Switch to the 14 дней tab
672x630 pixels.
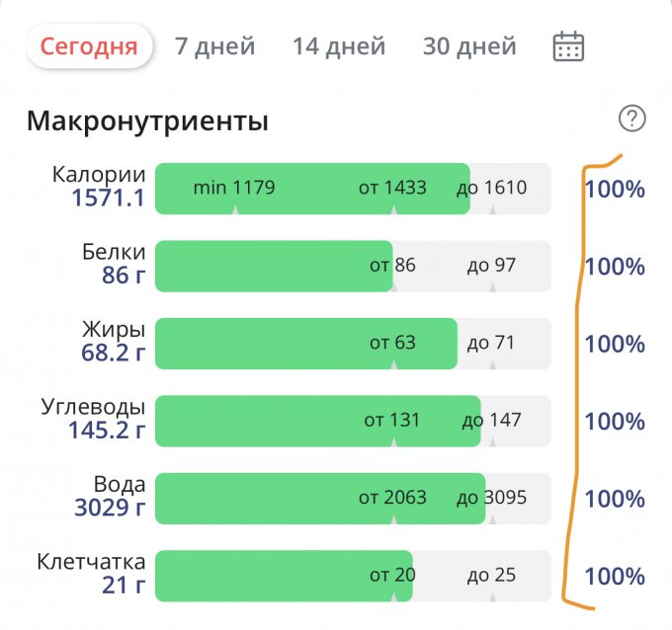[x=339, y=46]
